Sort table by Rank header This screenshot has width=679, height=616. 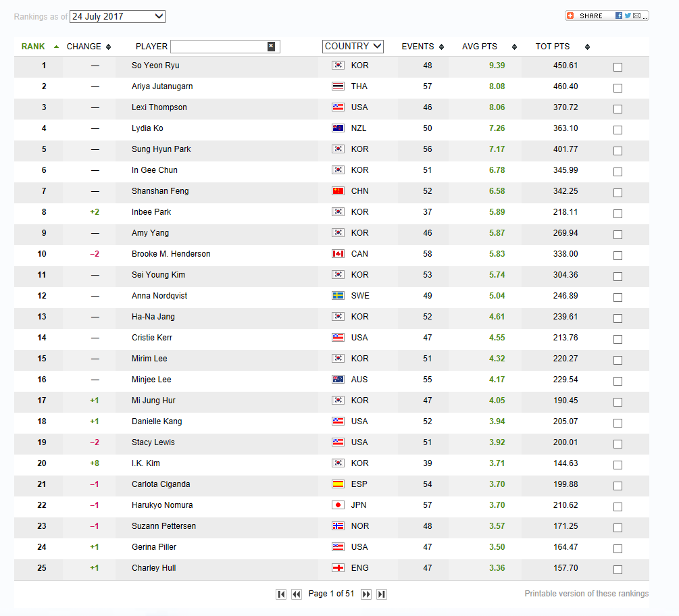(x=33, y=47)
